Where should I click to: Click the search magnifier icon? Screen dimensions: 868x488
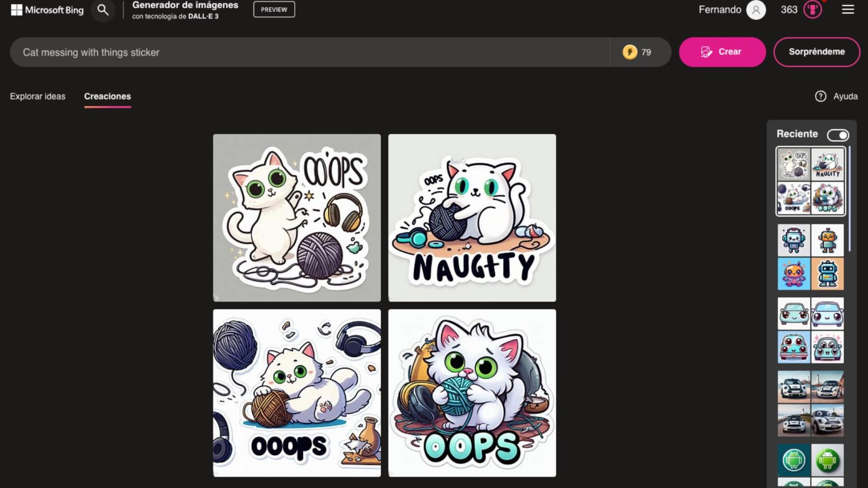tap(103, 9)
